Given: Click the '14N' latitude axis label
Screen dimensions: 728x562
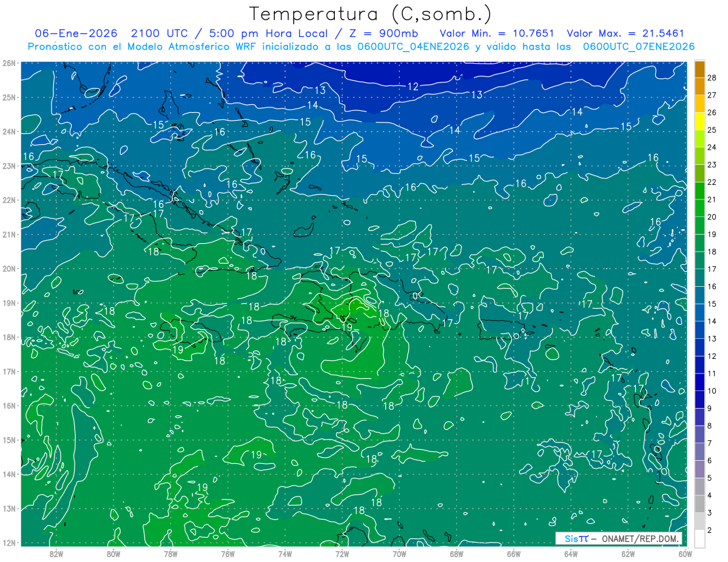Looking at the screenshot, I should click(9, 474).
